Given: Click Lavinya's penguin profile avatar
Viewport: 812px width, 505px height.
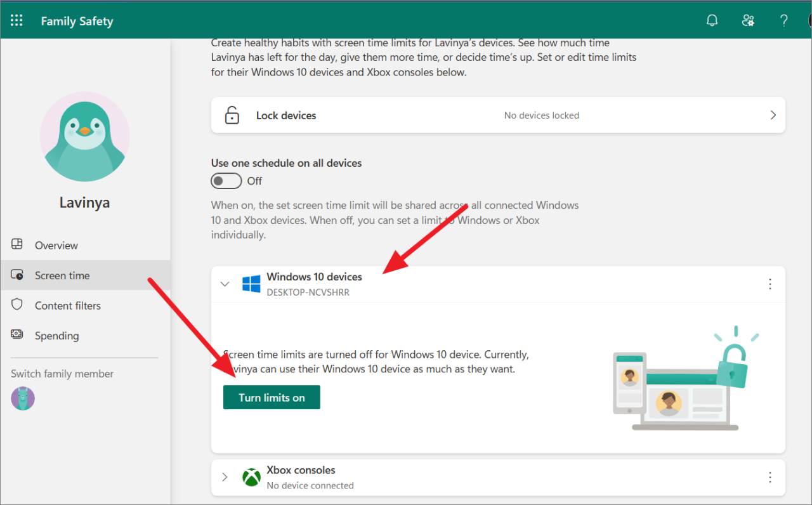Looking at the screenshot, I should click(x=85, y=136).
